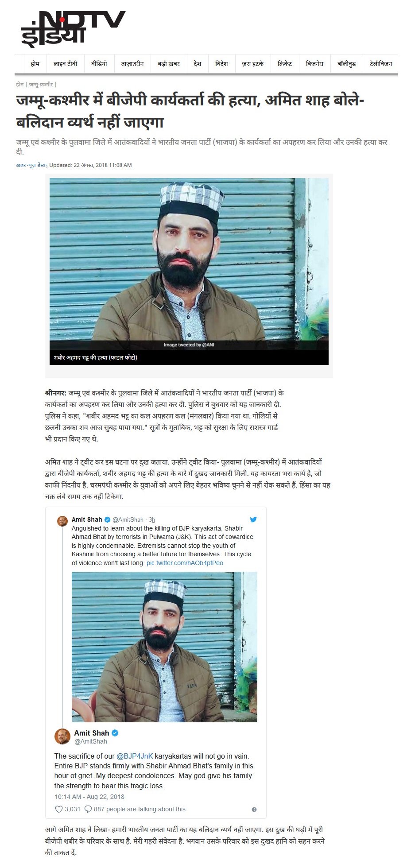Viewport: 407px width, 868px height.
Task: Open the लाइव टीवी menu item
Action: point(66,64)
